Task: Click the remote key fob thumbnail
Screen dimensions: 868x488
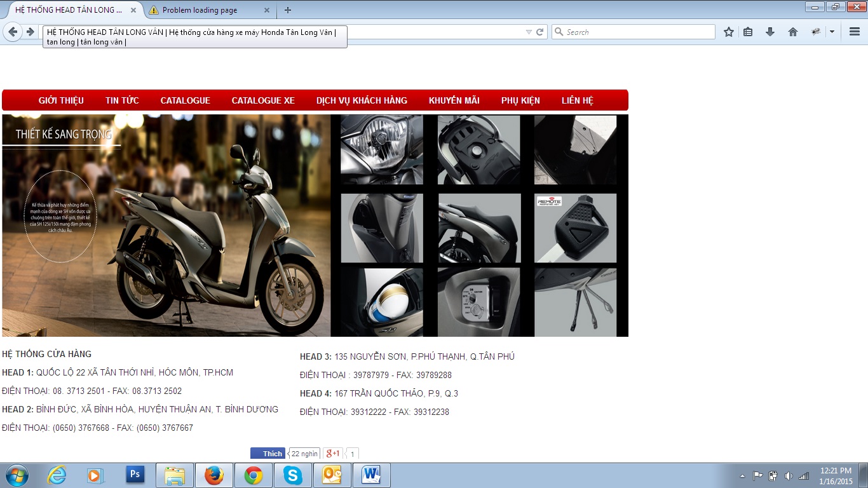Action: pos(575,228)
